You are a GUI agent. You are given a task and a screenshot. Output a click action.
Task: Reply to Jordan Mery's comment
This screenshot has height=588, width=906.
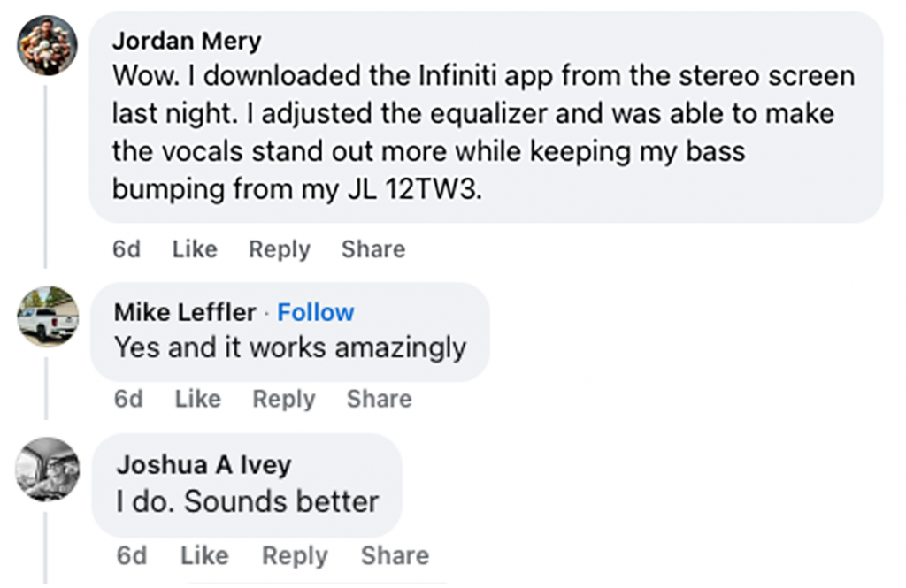point(279,249)
